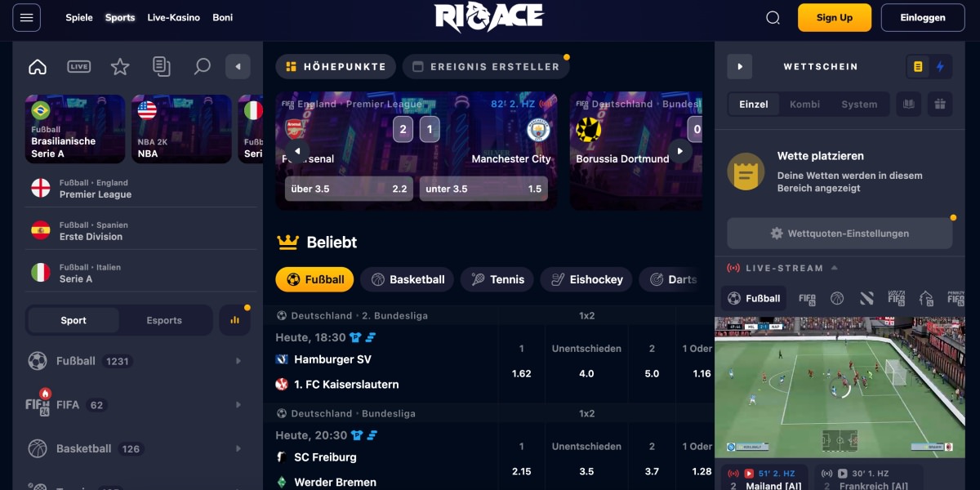Toggle quick bet lightning icon
The height and width of the screenshot is (490, 980).
coord(940,67)
